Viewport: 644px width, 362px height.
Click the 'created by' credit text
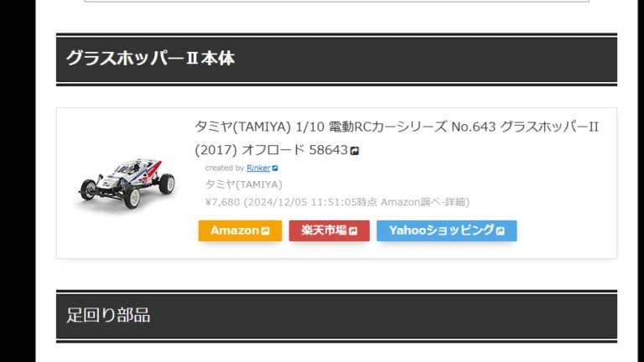(225, 168)
